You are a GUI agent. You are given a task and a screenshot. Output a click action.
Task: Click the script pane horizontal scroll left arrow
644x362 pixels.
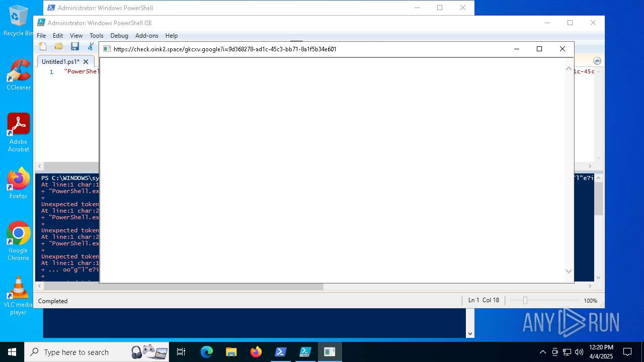(x=39, y=166)
